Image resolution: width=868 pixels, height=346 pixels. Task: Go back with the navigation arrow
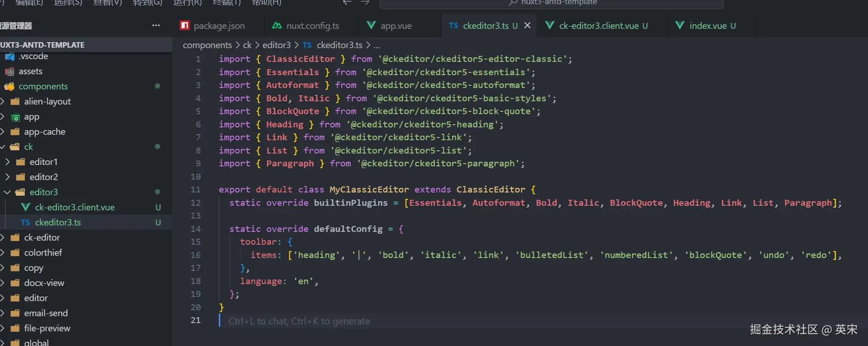(347, 2)
